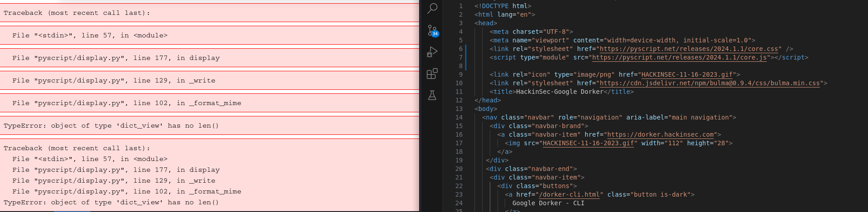This screenshot has height=212, width=868.
Task: Open Source Control with 34 changes badge
Action: (x=432, y=31)
